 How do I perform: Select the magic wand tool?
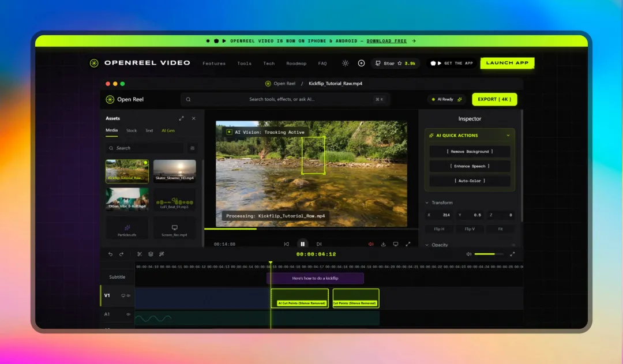pyautogui.click(x=162, y=254)
